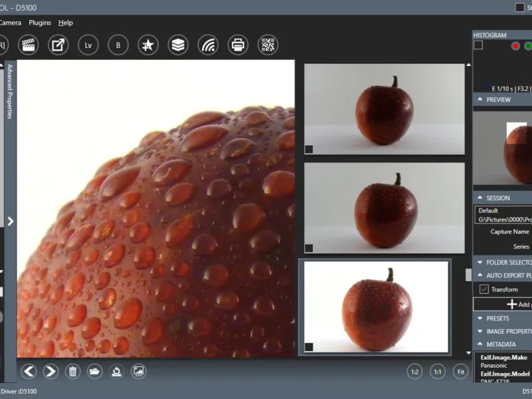Click the printer icon in toolbar

click(x=238, y=45)
